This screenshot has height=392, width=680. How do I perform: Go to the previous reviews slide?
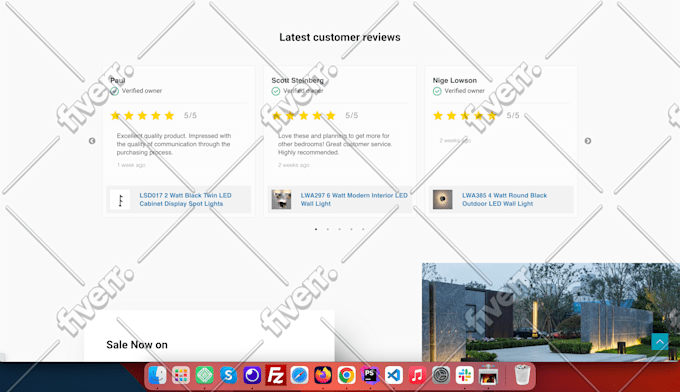coord(92,141)
